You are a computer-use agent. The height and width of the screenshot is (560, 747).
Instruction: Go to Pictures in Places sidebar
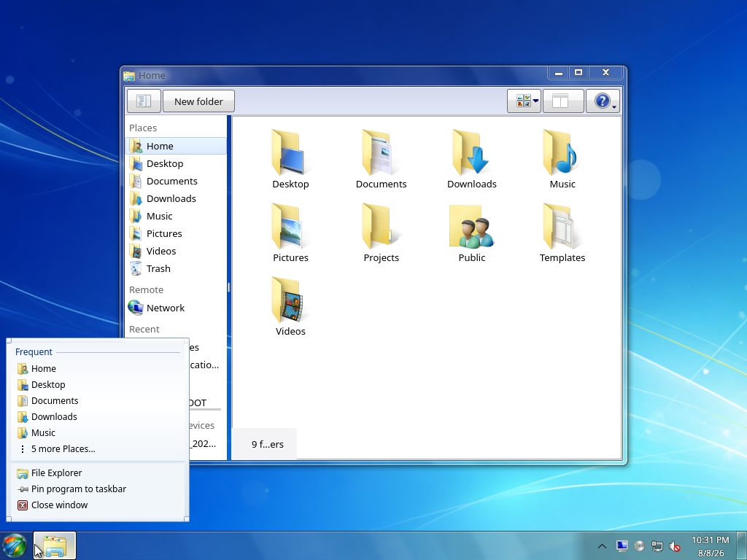[x=176, y=234]
